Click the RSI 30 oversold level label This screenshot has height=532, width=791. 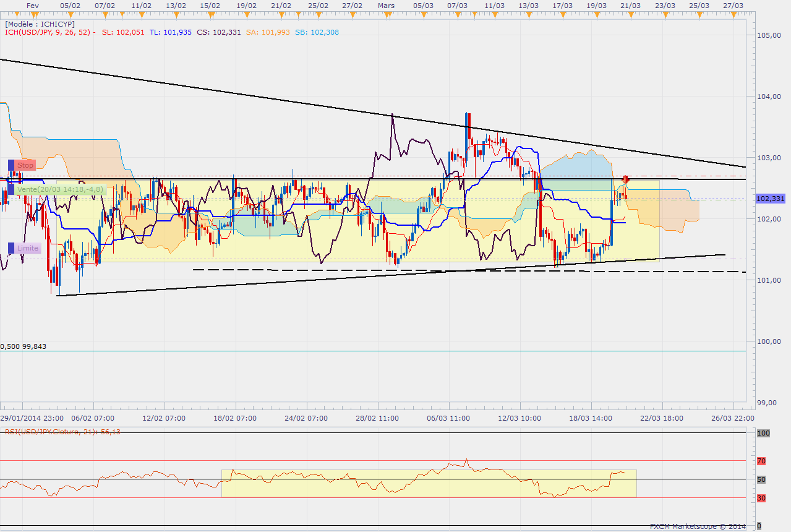click(761, 497)
